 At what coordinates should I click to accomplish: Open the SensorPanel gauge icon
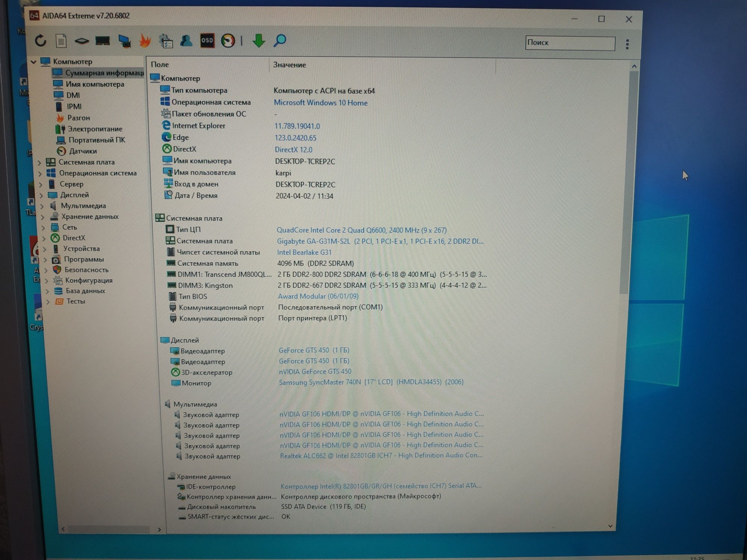point(228,40)
